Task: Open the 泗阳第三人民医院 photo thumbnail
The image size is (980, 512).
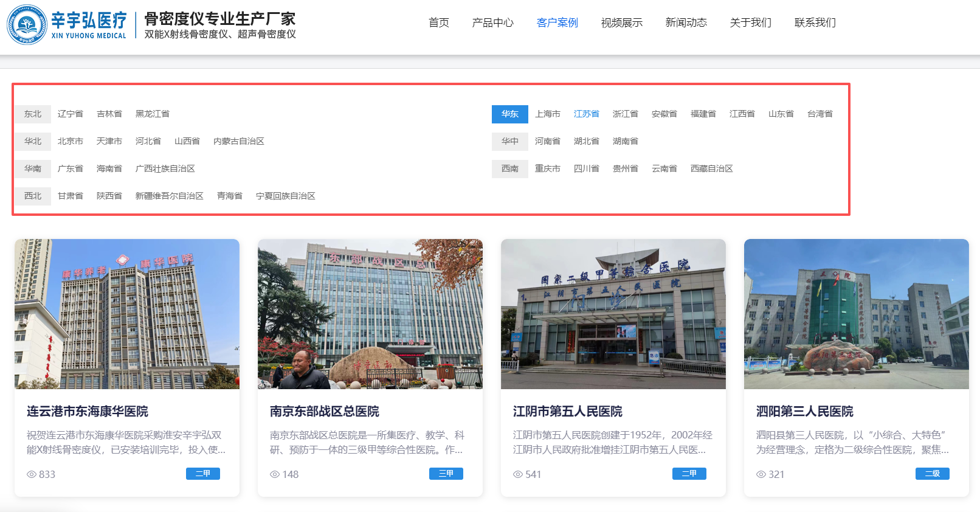Action: [856, 314]
